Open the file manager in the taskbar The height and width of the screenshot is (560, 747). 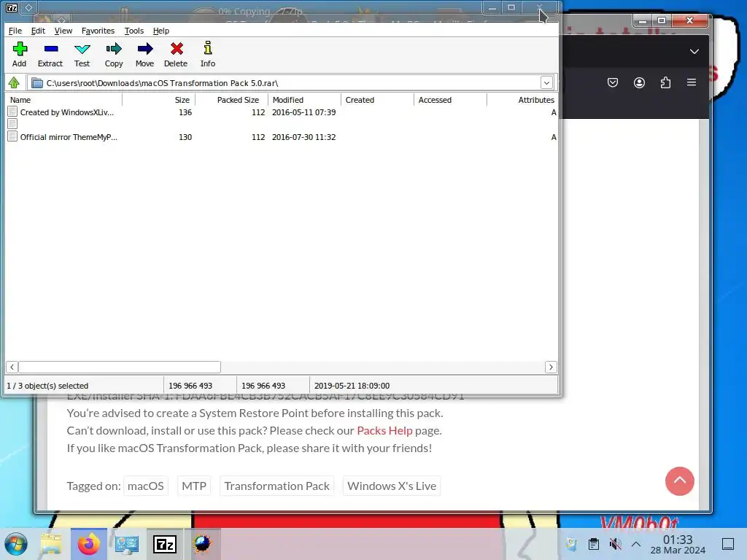click(x=51, y=544)
